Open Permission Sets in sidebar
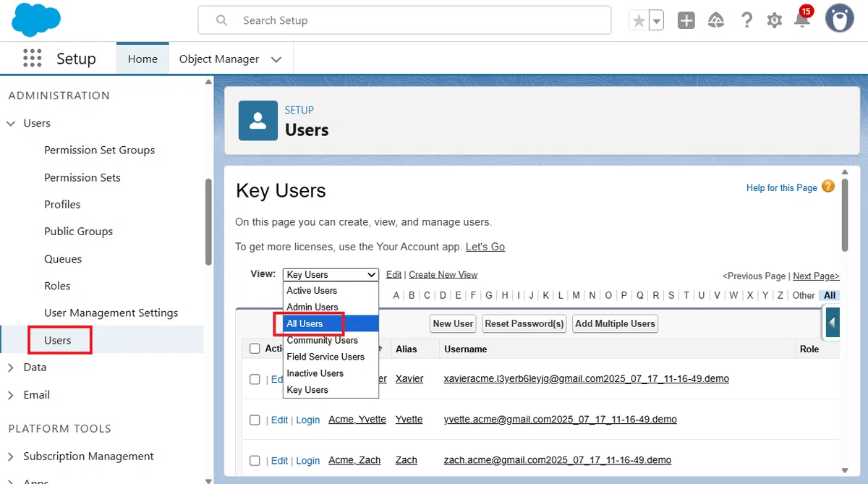868x484 pixels. click(82, 177)
